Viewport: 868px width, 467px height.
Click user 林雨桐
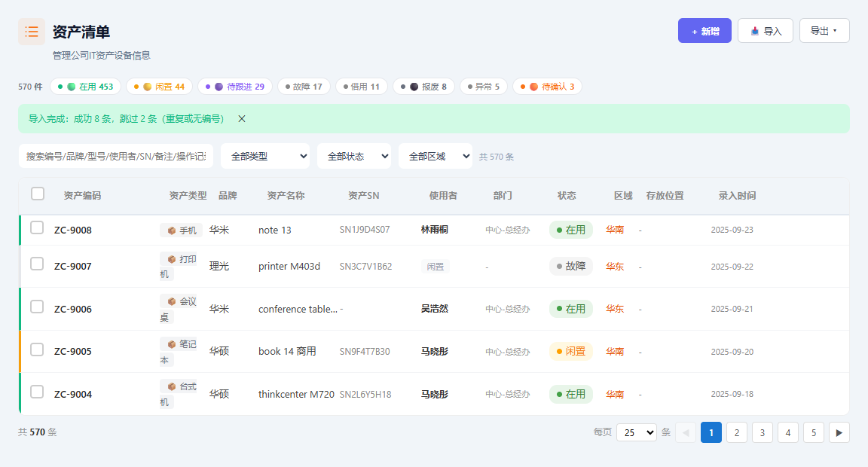tap(435, 230)
